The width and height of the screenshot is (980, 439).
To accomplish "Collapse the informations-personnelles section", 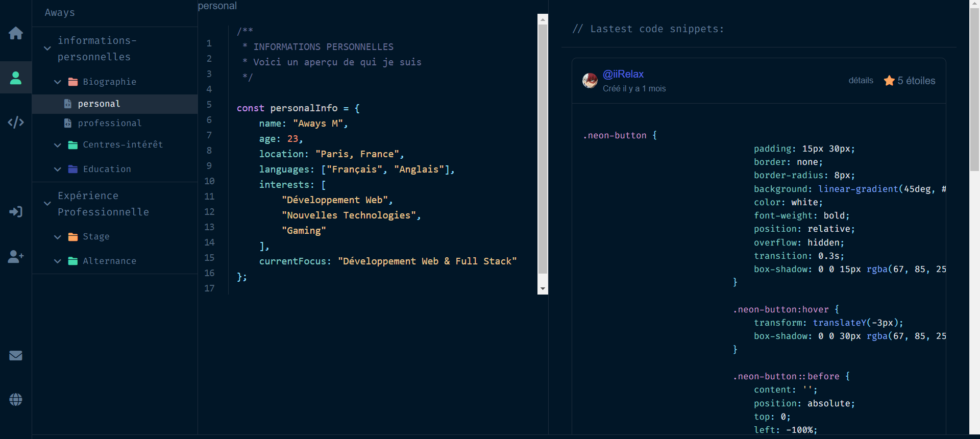I will (x=47, y=48).
